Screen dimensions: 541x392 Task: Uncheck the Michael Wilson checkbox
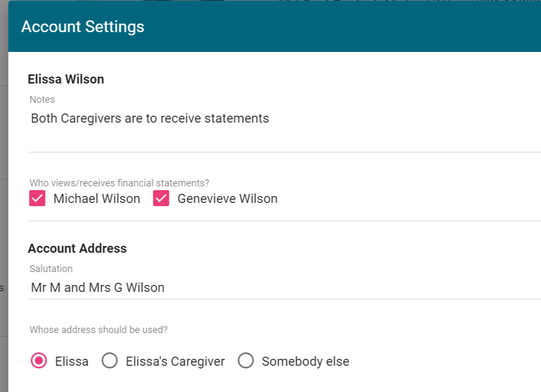(38, 199)
